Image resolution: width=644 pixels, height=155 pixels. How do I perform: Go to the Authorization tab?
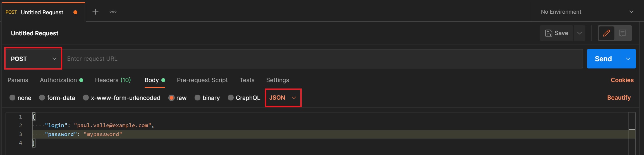pos(58,80)
